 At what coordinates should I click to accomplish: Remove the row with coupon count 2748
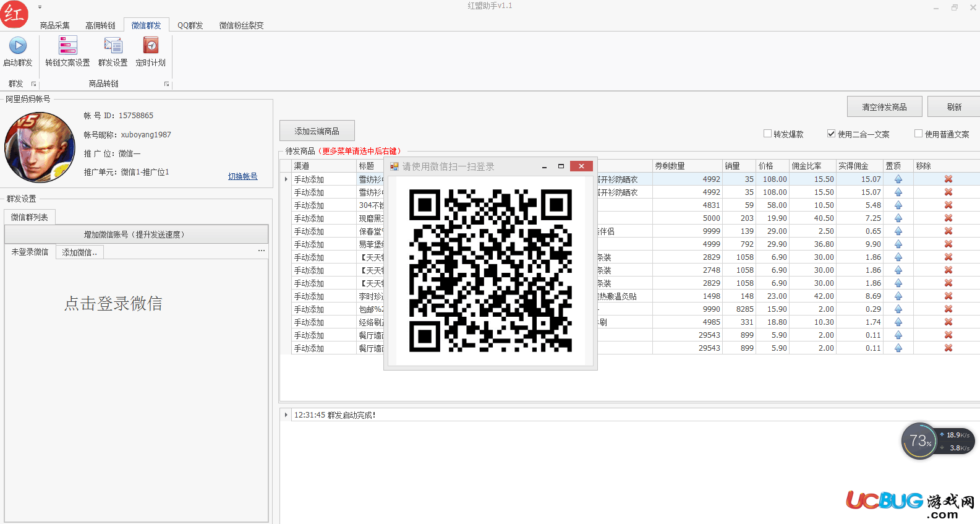click(948, 270)
